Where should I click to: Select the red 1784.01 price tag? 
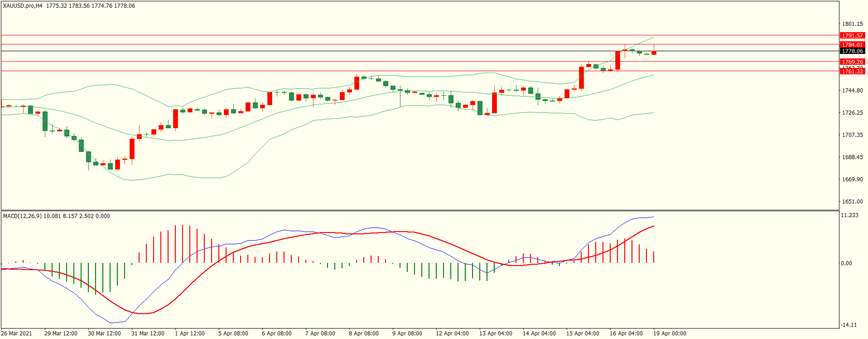tap(852, 45)
